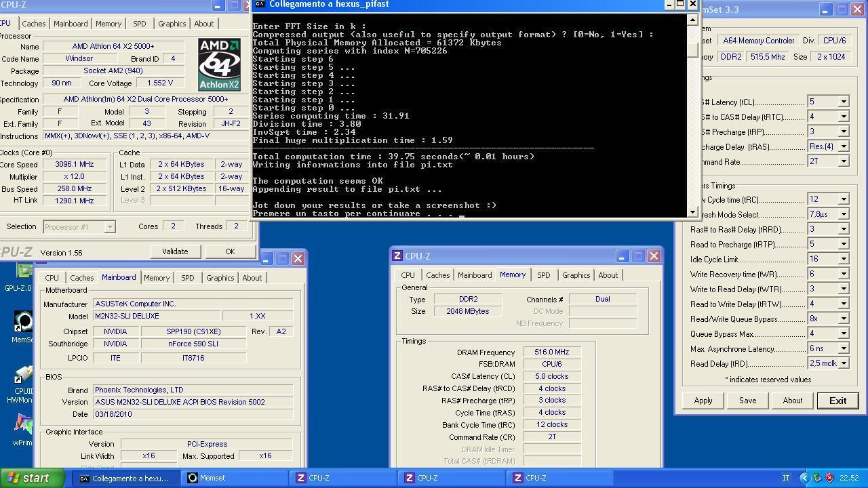
Task: Click the Core Speed value 3096.1 MHz
Action: [75, 165]
